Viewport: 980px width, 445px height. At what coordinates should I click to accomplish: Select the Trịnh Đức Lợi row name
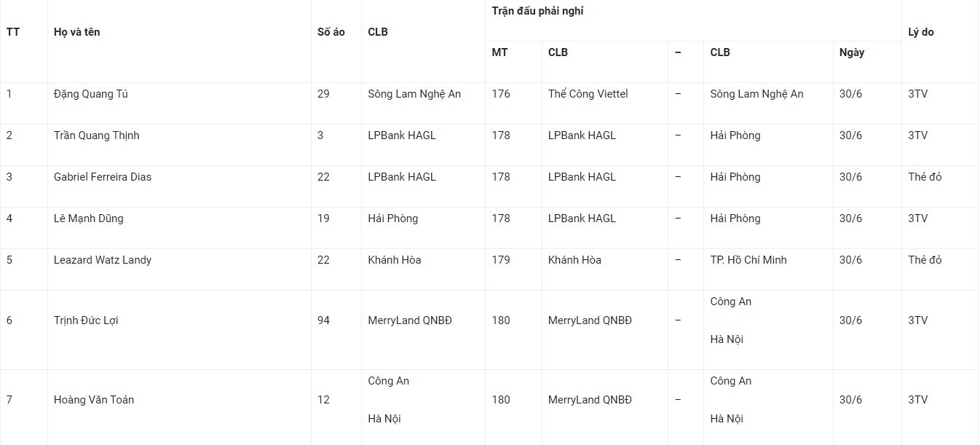point(86,320)
